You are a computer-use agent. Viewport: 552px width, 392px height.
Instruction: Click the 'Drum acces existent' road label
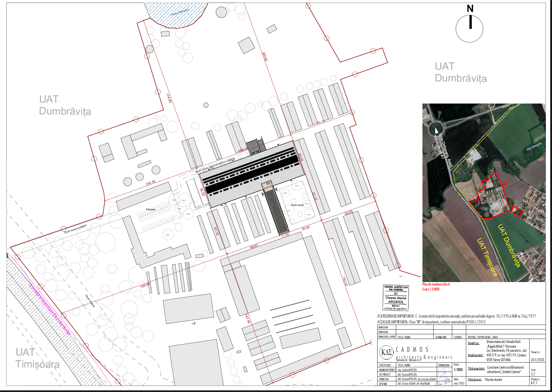76,229
